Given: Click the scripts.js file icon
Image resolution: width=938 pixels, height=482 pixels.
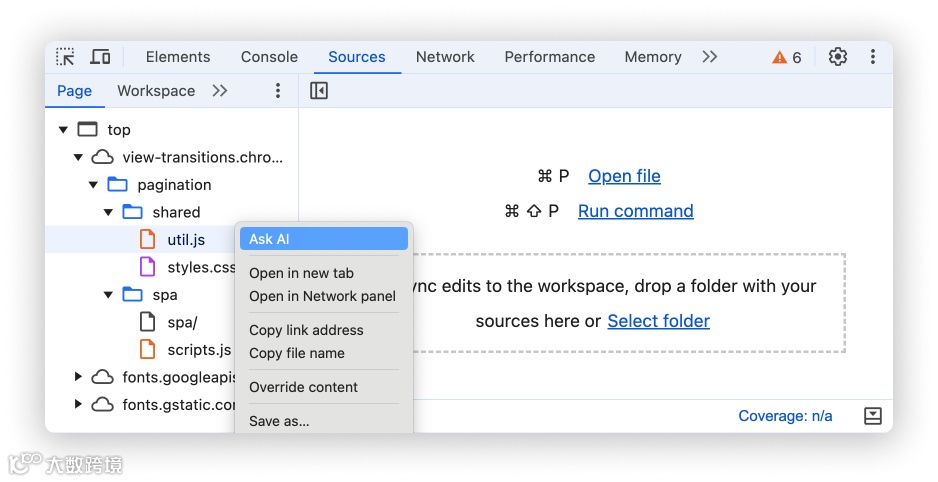Looking at the screenshot, I should [148, 350].
